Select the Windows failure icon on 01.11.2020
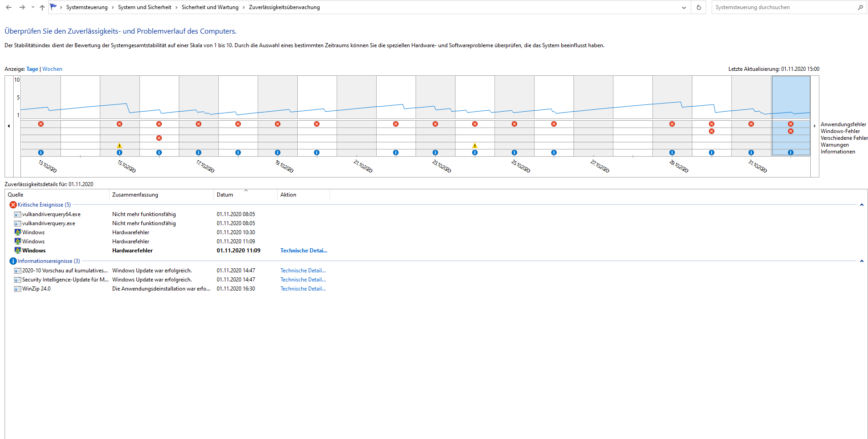 coord(791,131)
